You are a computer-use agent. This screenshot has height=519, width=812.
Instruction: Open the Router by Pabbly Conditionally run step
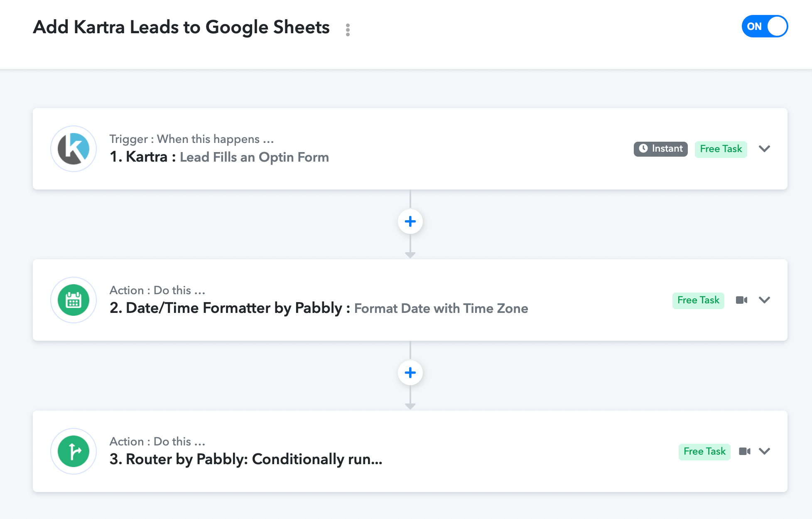(x=410, y=451)
